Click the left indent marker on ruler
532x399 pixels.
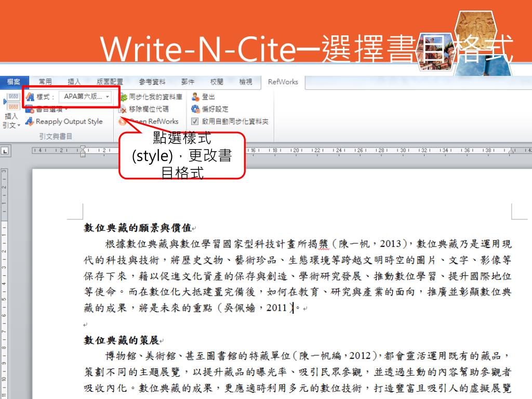pyautogui.click(x=83, y=151)
